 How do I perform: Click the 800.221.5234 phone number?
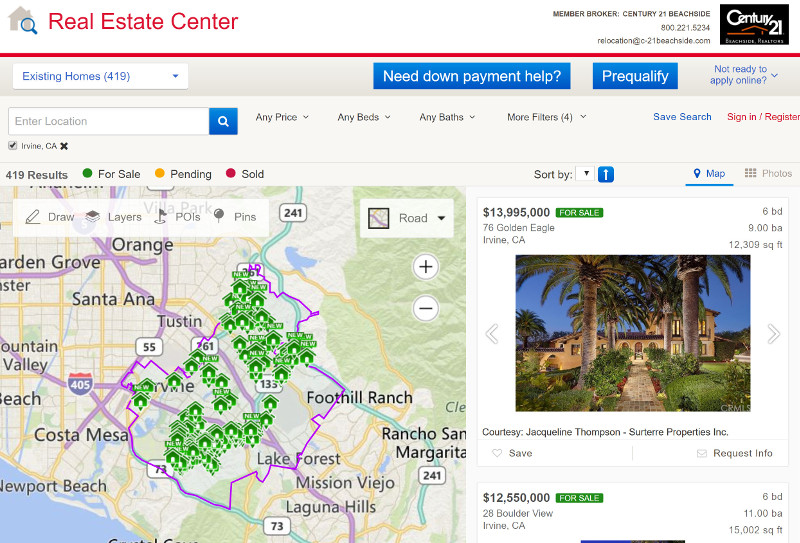tap(685, 28)
